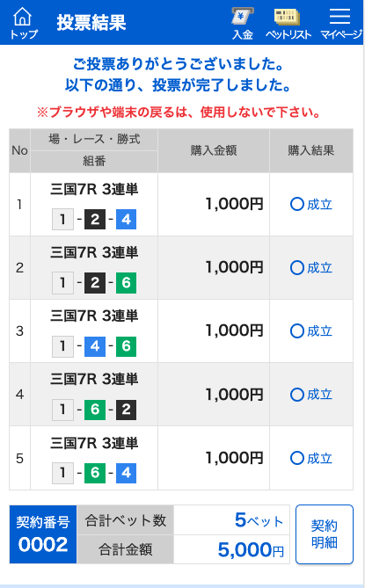Click the 契約番号 0002 box
The height and width of the screenshot is (588, 365).
43,534
